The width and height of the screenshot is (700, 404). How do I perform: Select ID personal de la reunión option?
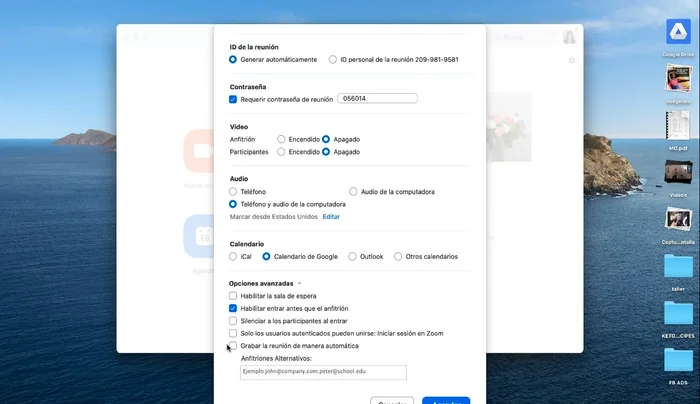333,60
